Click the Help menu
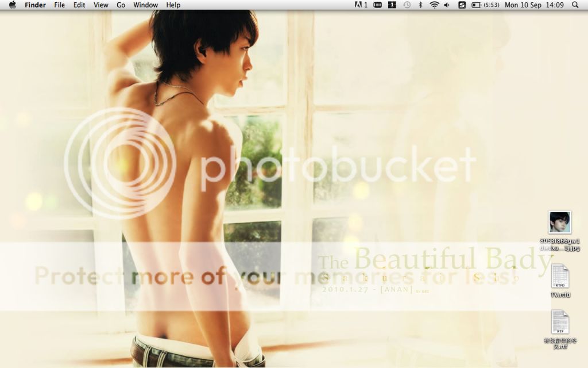The image size is (588, 368). pos(173,5)
